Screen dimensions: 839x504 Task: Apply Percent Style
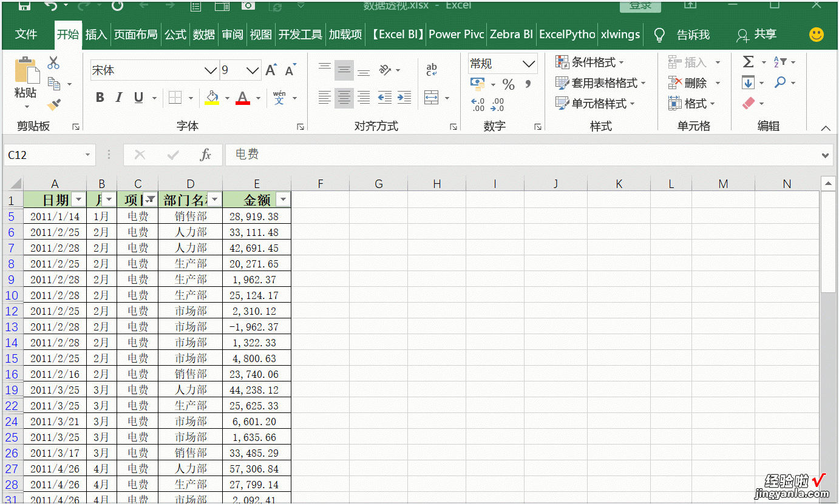tap(509, 84)
